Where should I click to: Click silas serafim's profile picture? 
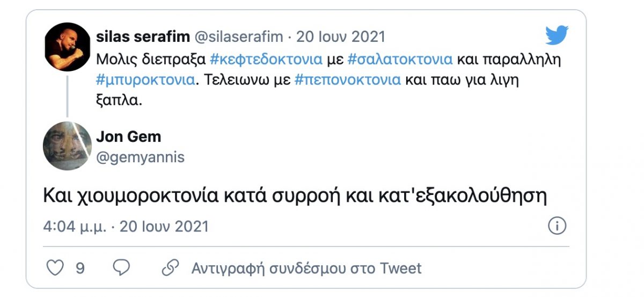click(x=67, y=47)
